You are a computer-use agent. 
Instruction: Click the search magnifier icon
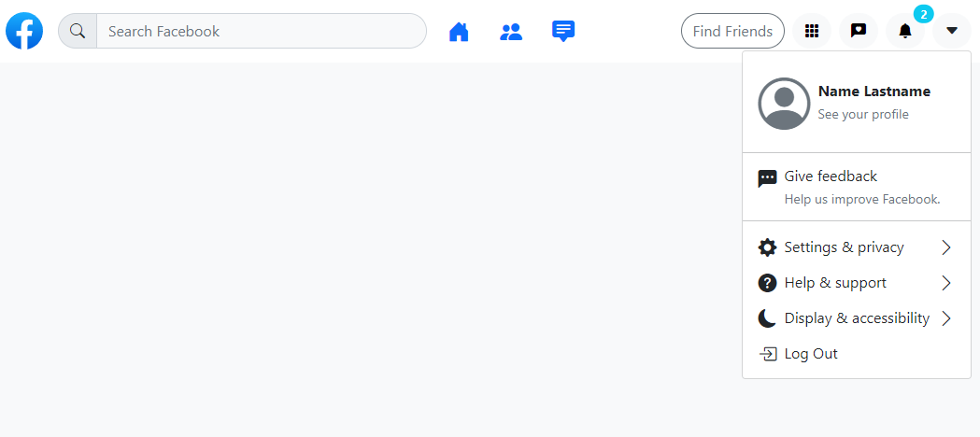[x=78, y=31]
